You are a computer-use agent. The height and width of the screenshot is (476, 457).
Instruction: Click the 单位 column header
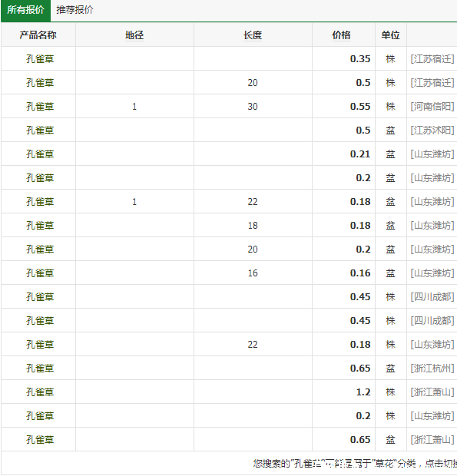[390, 35]
